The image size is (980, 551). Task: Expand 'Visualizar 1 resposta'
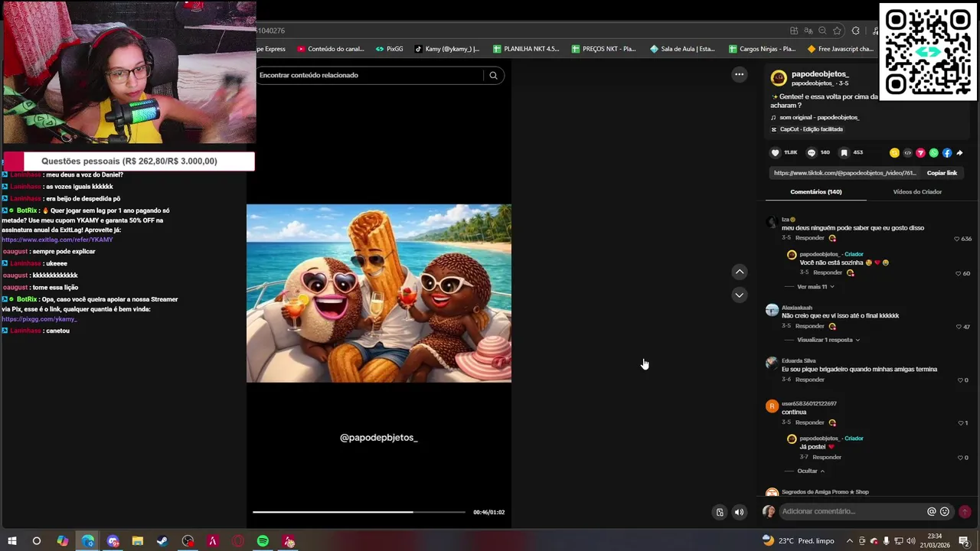pos(828,340)
